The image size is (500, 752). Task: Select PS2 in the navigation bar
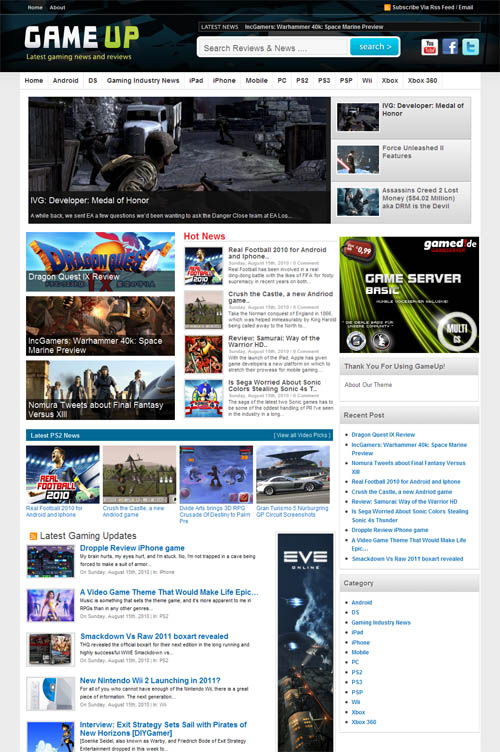pyautogui.click(x=302, y=81)
